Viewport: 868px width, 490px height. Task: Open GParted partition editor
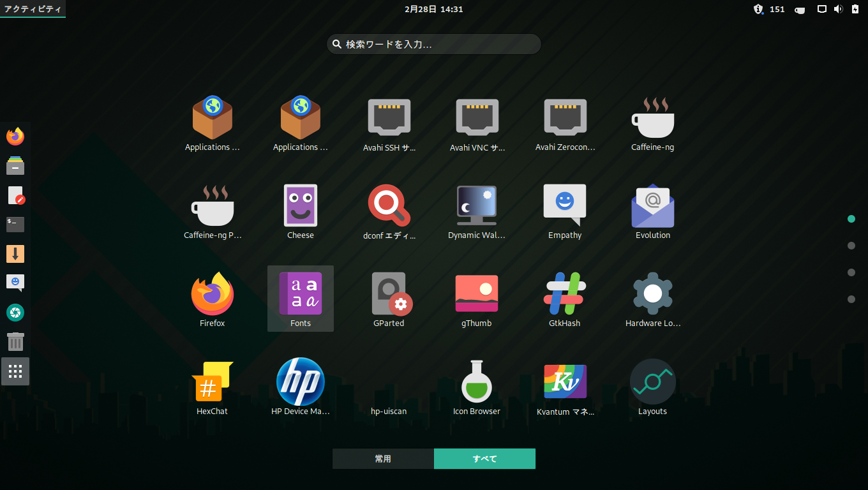(389, 300)
